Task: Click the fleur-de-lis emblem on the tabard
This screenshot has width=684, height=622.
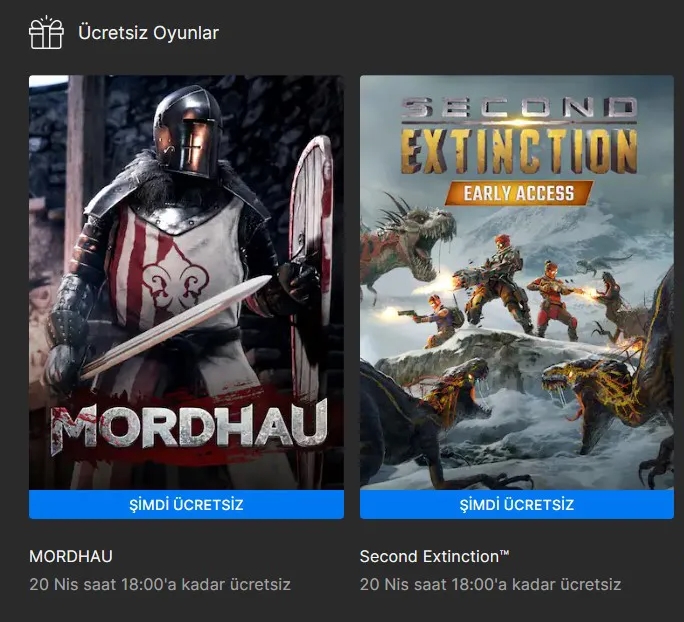Action: [175, 277]
